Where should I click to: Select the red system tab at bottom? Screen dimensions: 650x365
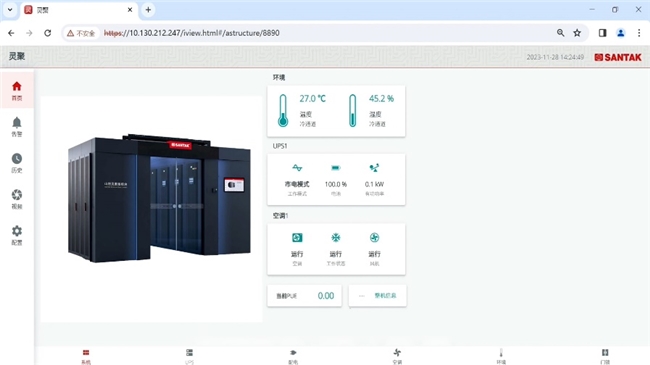click(86, 356)
